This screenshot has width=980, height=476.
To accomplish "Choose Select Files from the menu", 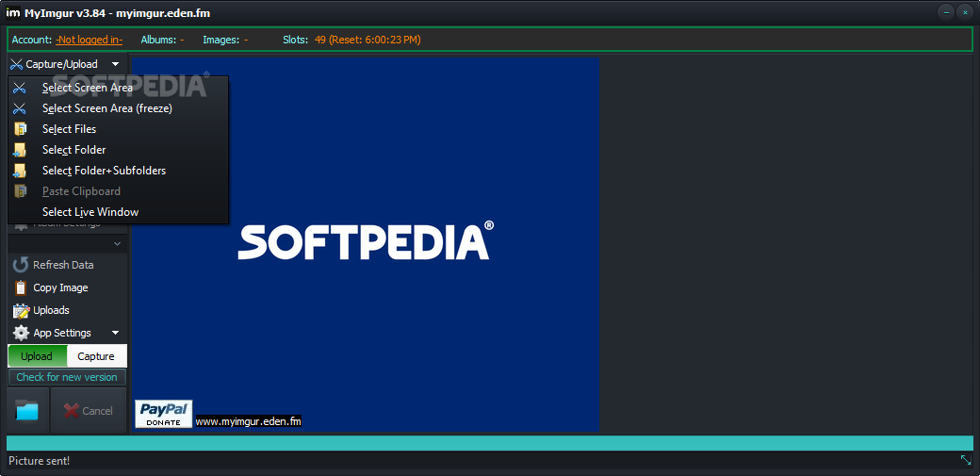I will 118,129.
